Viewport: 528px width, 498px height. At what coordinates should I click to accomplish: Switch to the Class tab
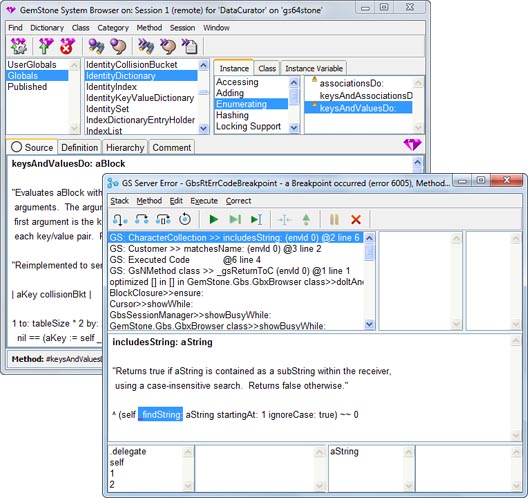click(267, 68)
